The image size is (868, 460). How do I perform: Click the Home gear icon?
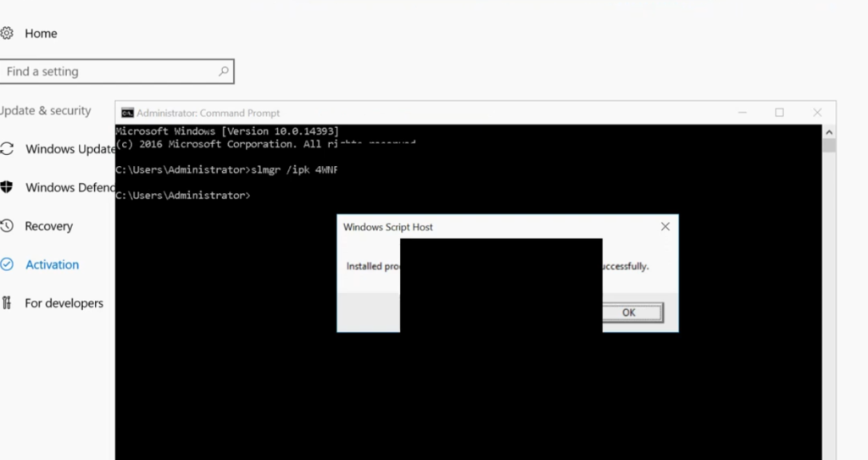tap(7, 34)
